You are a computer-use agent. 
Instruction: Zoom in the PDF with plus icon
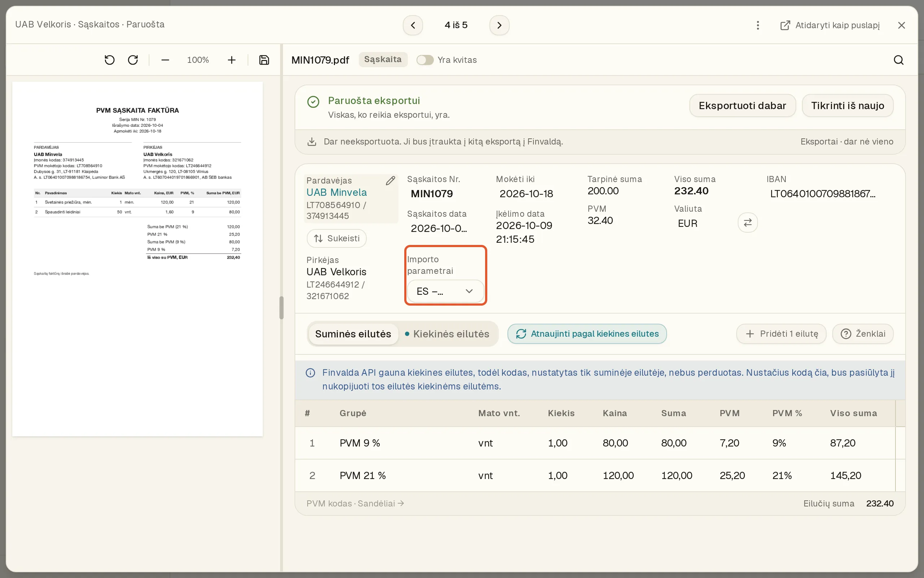tap(231, 60)
